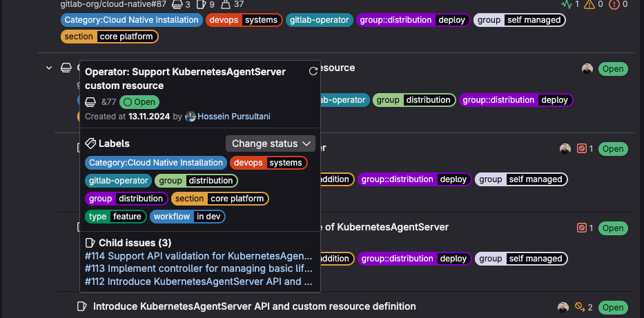
Task: Click the group self managed label on the row ending in "r"
Action: coord(521,179)
